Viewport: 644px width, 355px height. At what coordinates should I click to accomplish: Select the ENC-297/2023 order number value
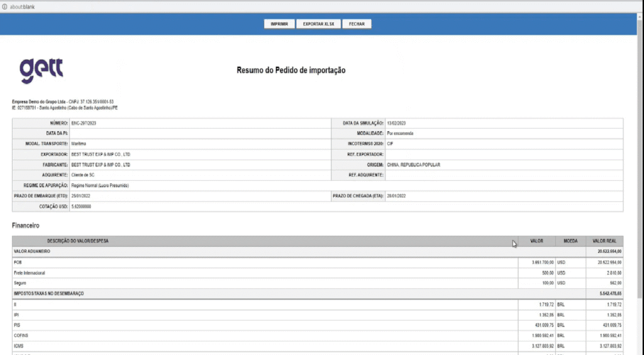(x=84, y=123)
